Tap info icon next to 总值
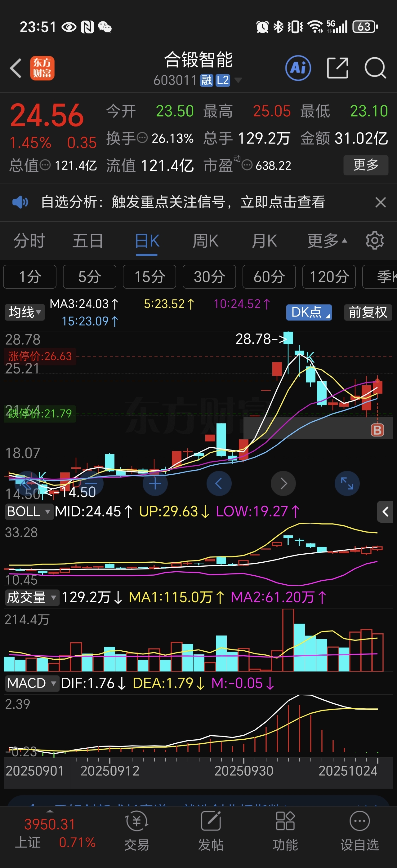The image size is (397, 868). pos(45,165)
